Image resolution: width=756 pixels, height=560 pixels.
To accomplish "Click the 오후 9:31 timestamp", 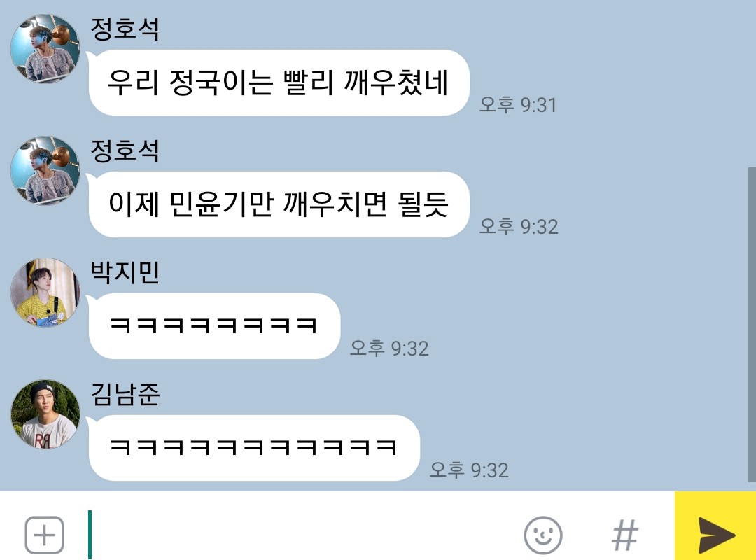I will click(x=518, y=105).
